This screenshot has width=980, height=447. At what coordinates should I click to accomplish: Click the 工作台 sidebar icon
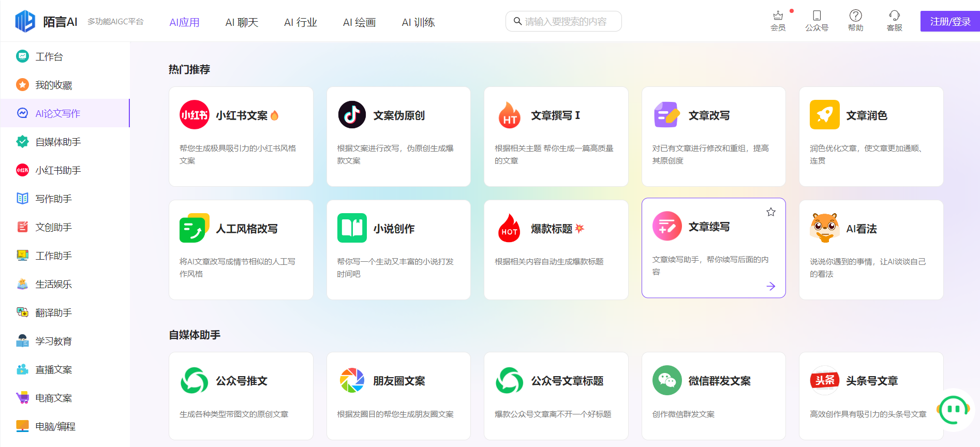(22, 56)
